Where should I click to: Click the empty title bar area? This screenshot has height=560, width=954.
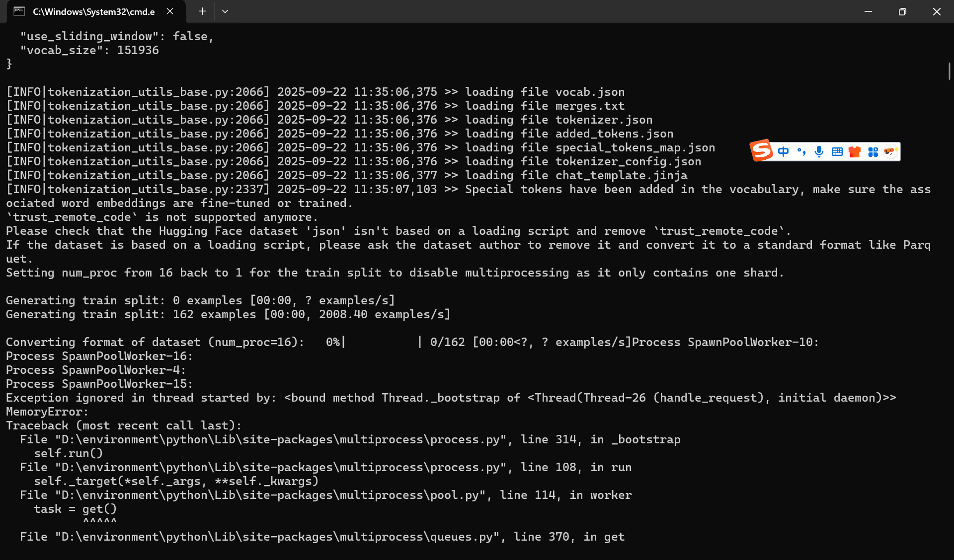[547, 11]
